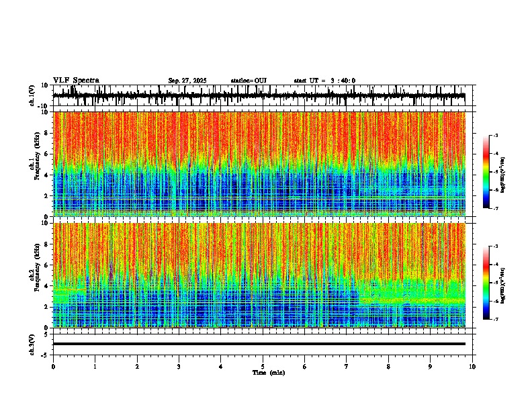
Task: Click the "-7" label below ch.2 color bar
Action: coord(496,319)
